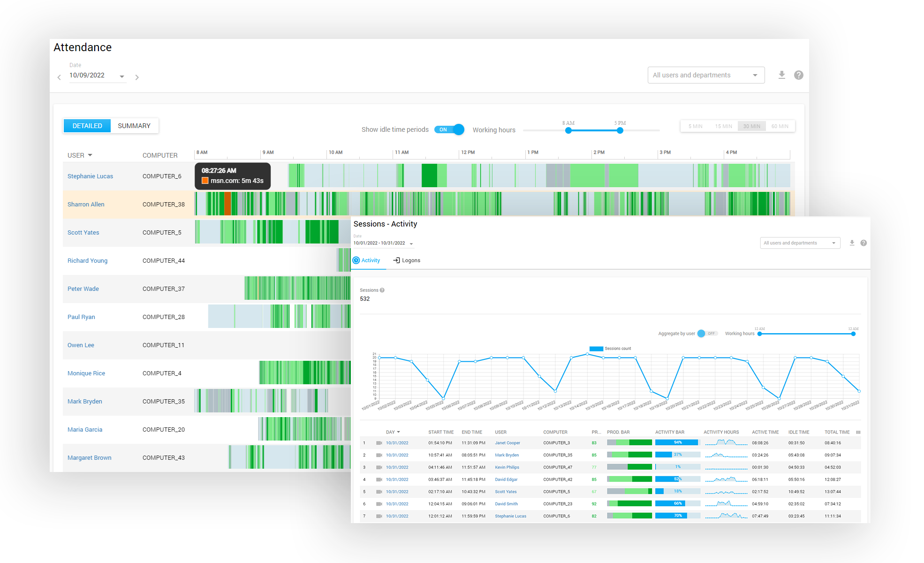Select the 15 MIN interval option
This screenshot has height=563, width=924.
pyautogui.click(x=723, y=126)
